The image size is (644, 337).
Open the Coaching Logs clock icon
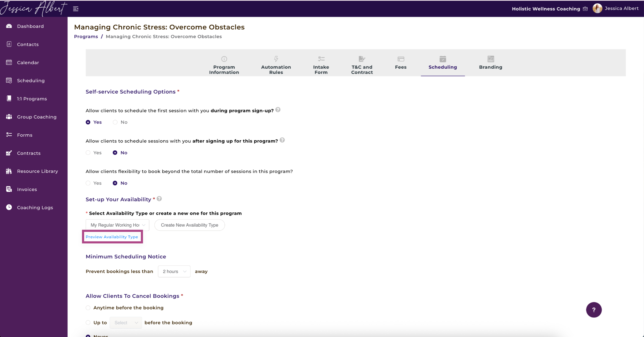[9, 207]
